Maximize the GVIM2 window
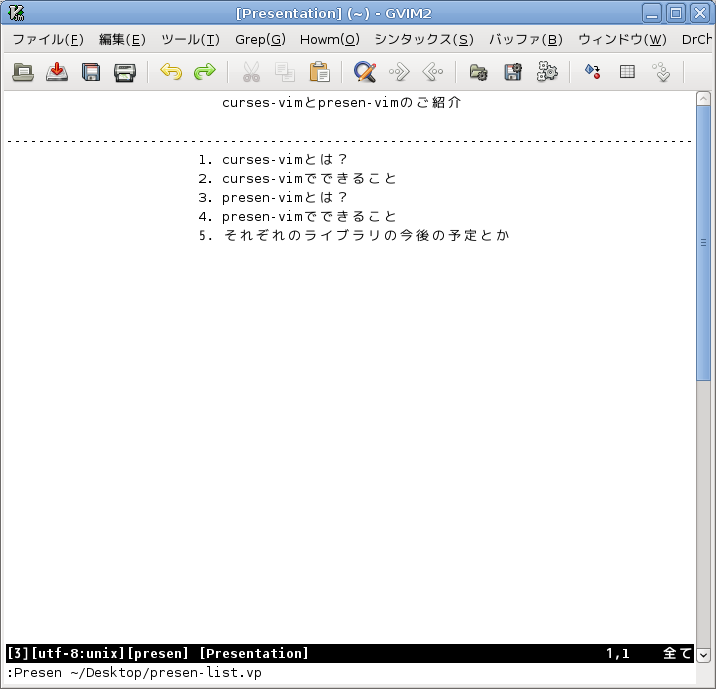 point(676,13)
